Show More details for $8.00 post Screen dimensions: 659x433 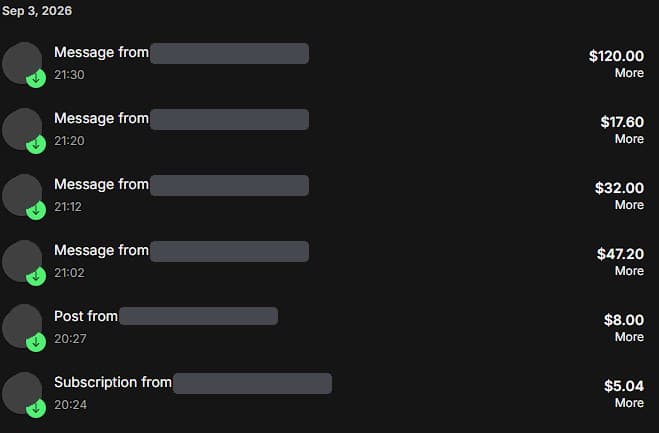tap(629, 337)
